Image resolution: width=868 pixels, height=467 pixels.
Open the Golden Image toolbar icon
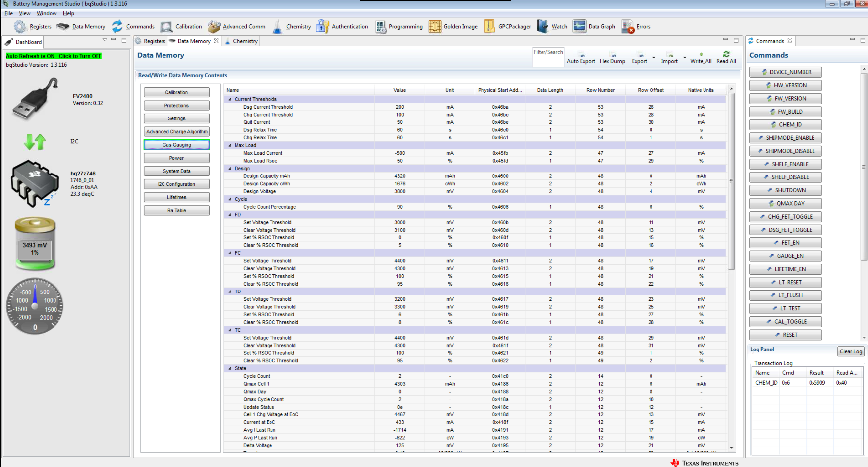tap(435, 27)
